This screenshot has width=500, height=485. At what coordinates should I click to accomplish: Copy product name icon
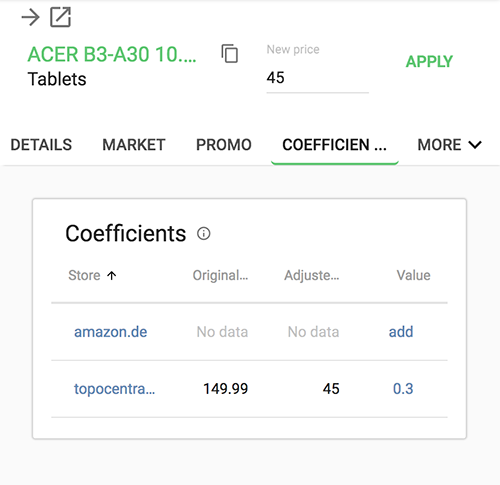(x=230, y=53)
